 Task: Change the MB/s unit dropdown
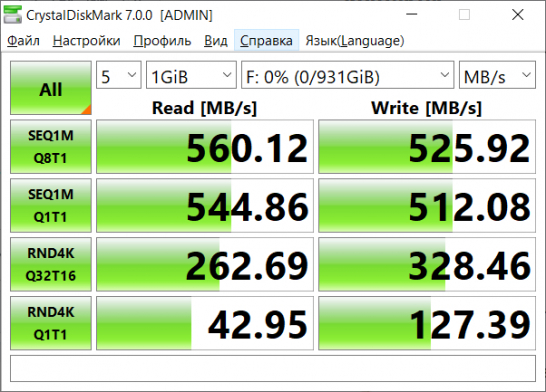click(x=497, y=75)
